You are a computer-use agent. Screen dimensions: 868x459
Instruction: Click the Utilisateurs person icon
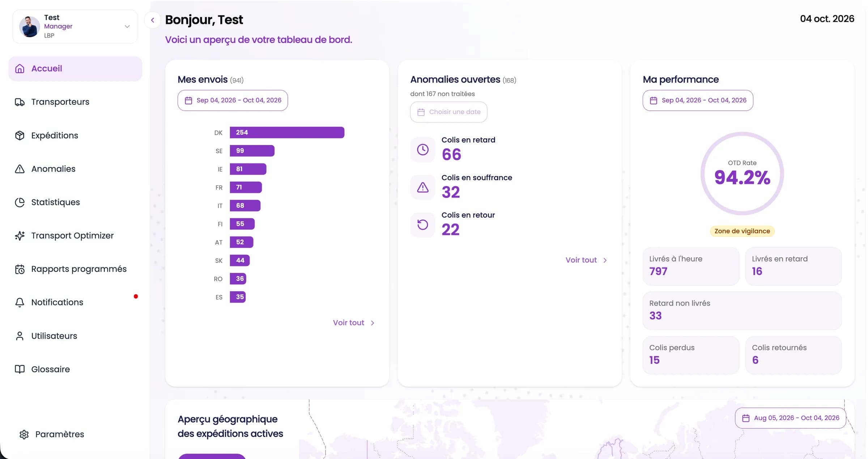20,336
